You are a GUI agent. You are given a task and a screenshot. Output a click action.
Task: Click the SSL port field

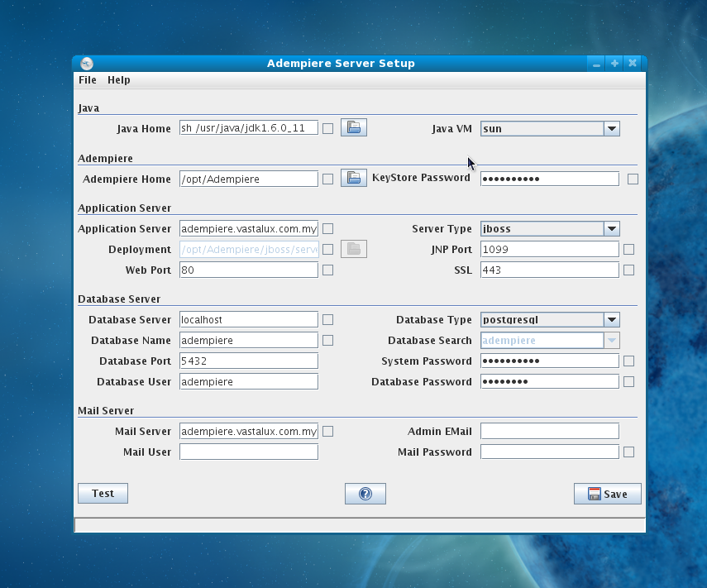click(550, 270)
